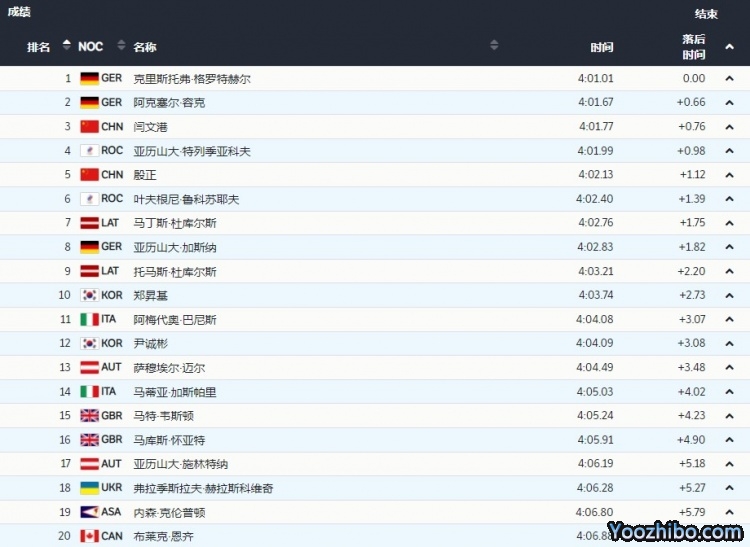Click the ROC flag in rank 4 row

pyautogui.click(x=89, y=151)
